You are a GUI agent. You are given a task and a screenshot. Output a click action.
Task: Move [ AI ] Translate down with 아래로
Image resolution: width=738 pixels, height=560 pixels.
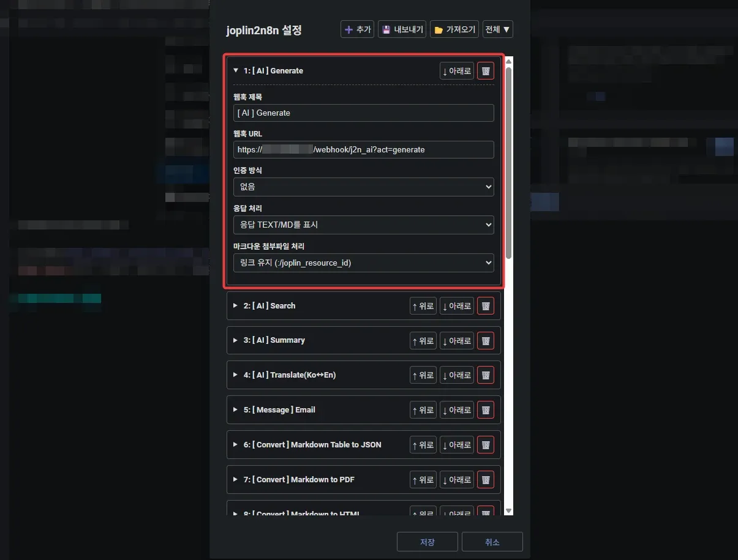(457, 375)
